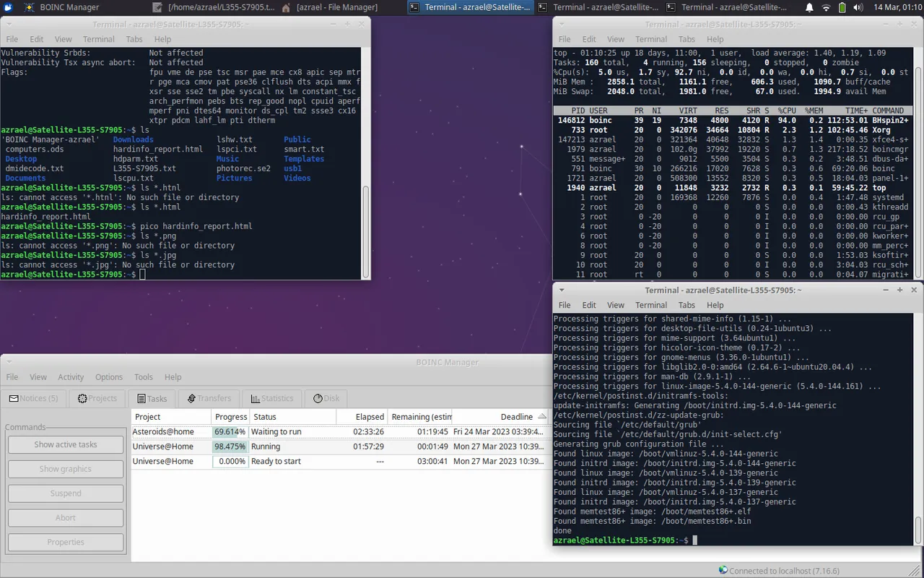
Task: Open View menu in BOINC Manager
Action: tap(38, 377)
